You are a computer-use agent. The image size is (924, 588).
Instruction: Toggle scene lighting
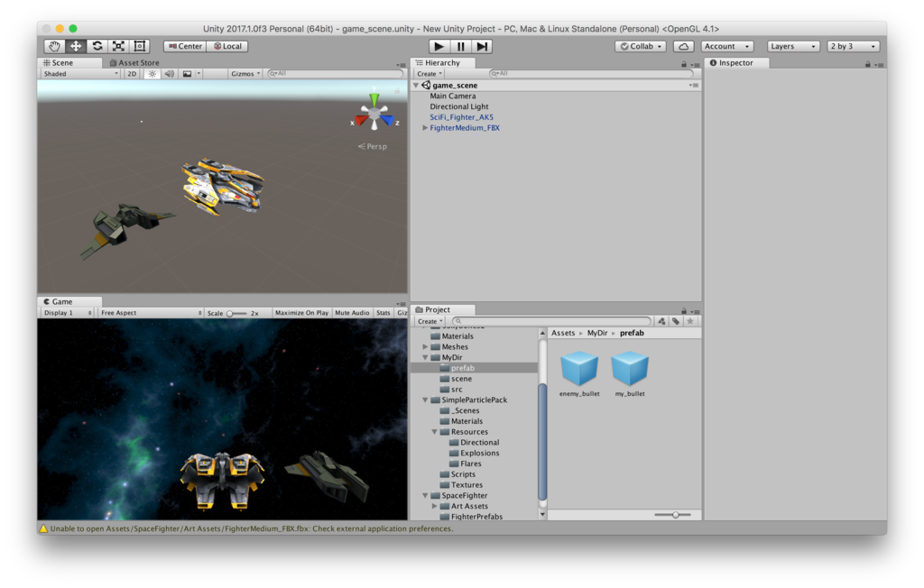click(152, 74)
